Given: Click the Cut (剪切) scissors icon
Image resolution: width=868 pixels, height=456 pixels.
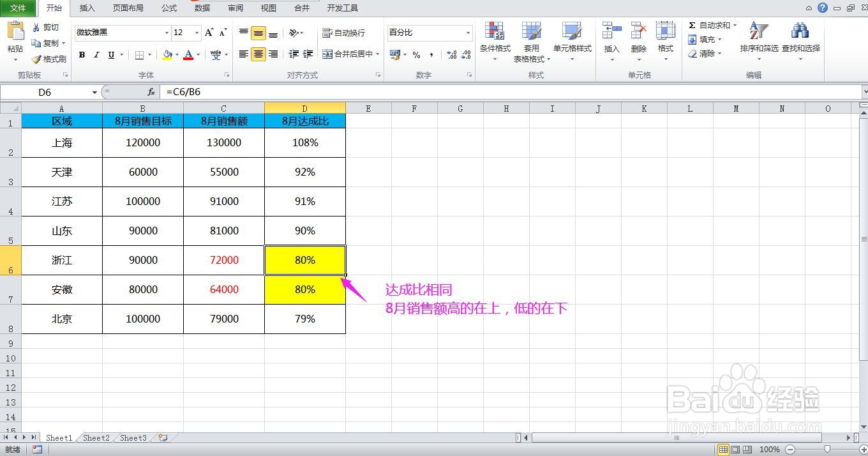Looking at the screenshot, I should [x=36, y=27].
